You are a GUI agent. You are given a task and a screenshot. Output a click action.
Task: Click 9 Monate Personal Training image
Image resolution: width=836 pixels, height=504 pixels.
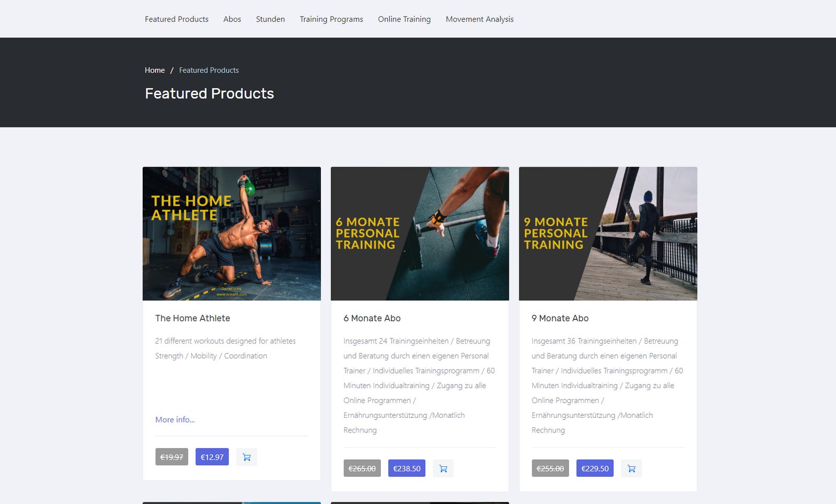click(608, 233)
